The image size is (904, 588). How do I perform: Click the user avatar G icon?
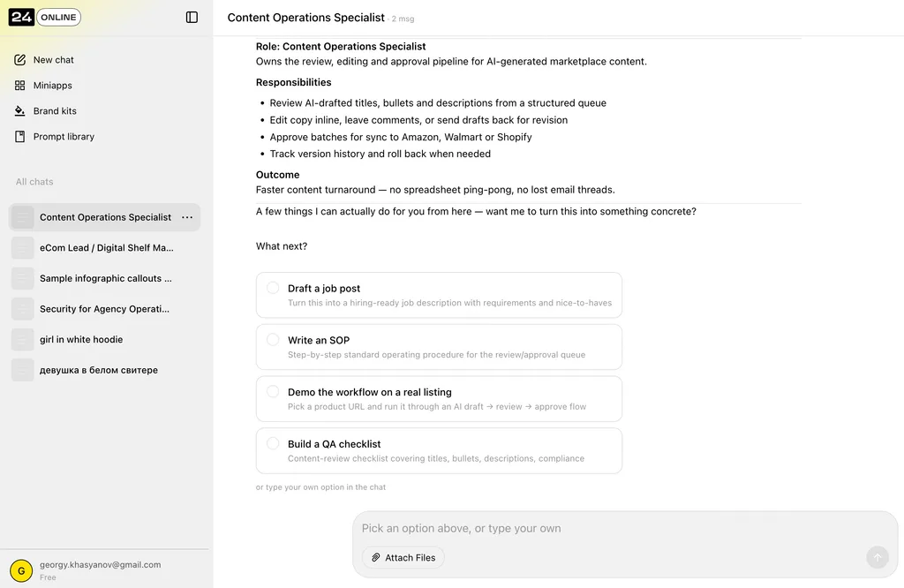click(x=21, y=570)
